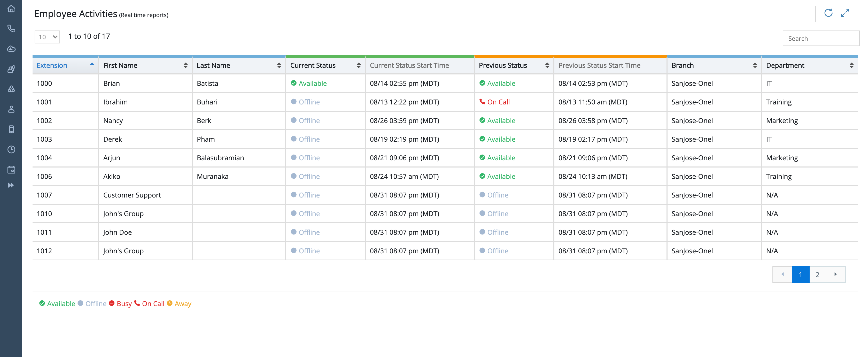Open the clock sidebar icon

(11, 150)
